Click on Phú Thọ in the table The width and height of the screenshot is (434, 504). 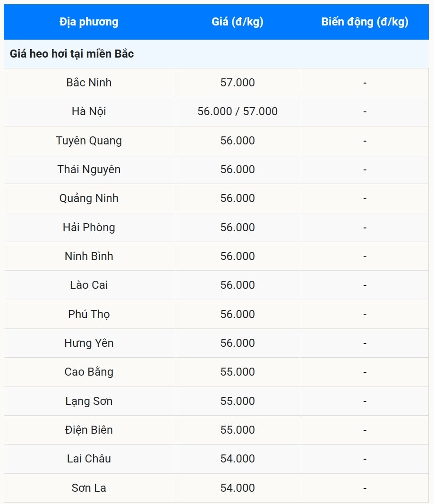pyautogui.click(x=89, y=314)
